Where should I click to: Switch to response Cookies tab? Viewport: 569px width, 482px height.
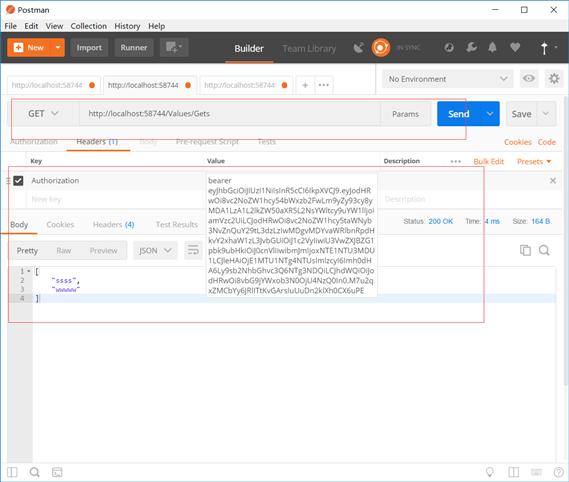pyautogui.click(x=60, y=225)
